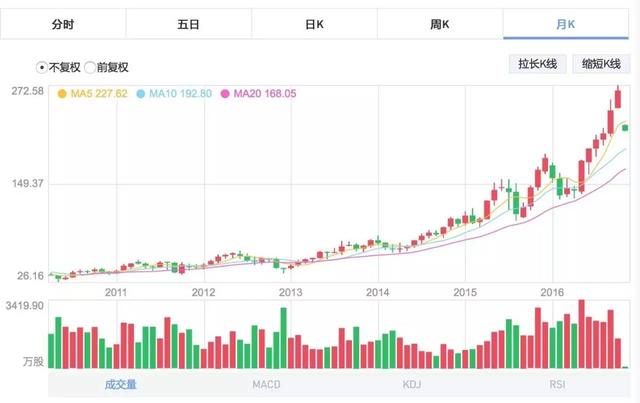This screenshot has height=403, width=640.
Task: Click the last green candlestick on the chart
Action: [625, 128]
